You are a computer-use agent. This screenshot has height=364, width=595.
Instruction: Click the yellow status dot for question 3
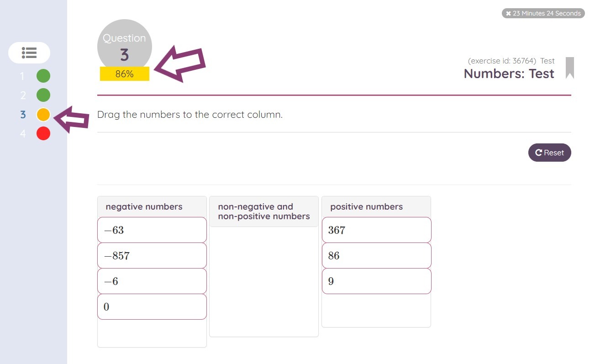click(x=43, y=114)
